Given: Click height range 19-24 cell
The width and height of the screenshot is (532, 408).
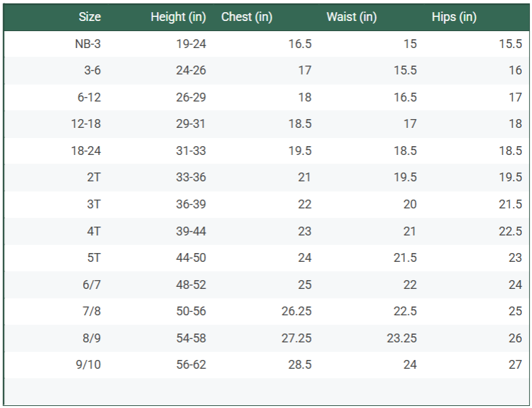Looking at the screenshot, I should (191, 44).
